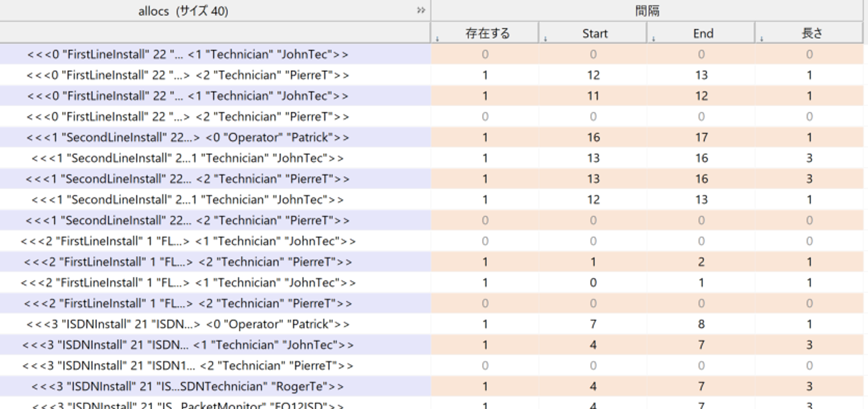Click 長さ value 1 in SecondLineInstall Patrick row
Screen dimensions: 868x409
[x=809, y=137]
